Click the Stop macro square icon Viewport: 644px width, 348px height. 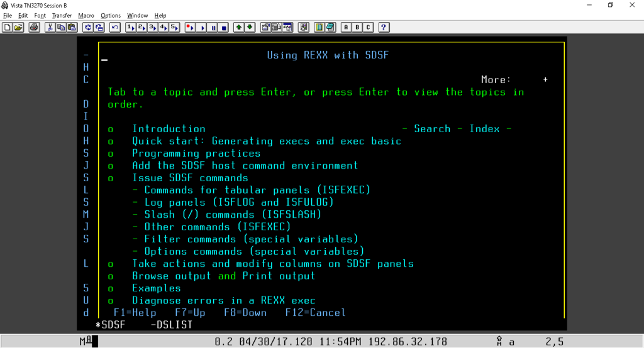pos(224,28)
